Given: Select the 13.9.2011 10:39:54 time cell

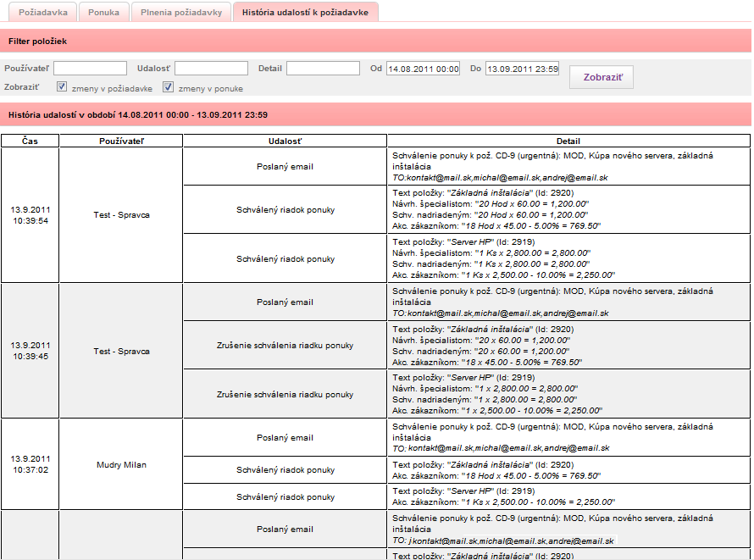Looking at the screenshot, I should [30, 215].
